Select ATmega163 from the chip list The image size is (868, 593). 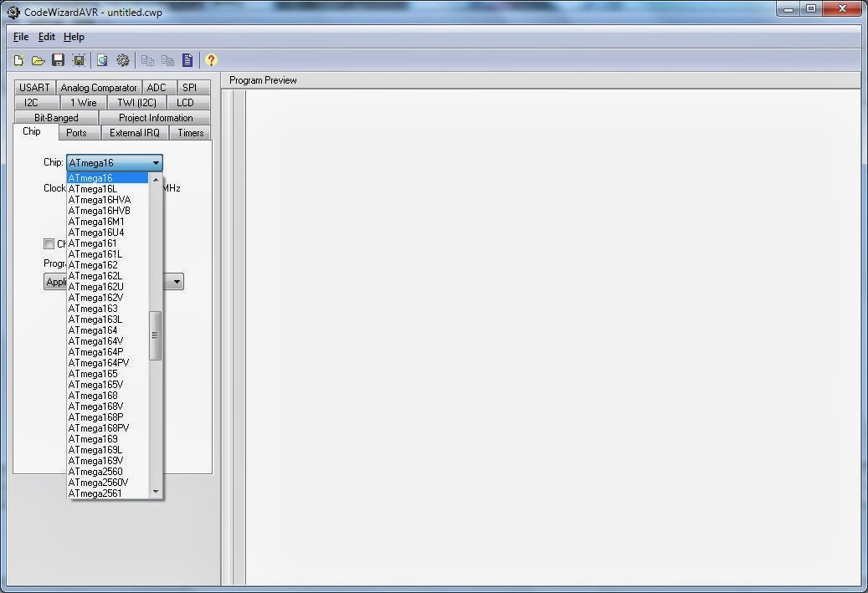(107, 309)
